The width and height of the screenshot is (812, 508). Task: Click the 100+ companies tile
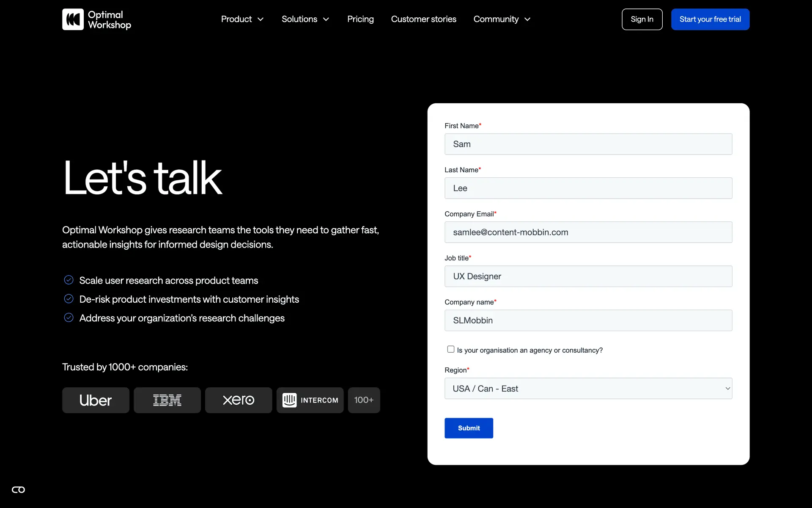tap(364, 400)
